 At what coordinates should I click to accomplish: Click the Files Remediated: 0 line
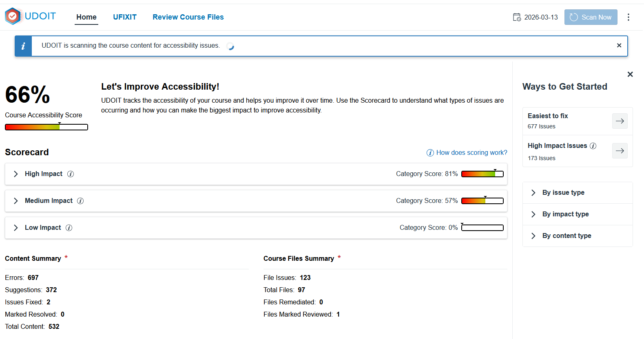pos(293,302)
